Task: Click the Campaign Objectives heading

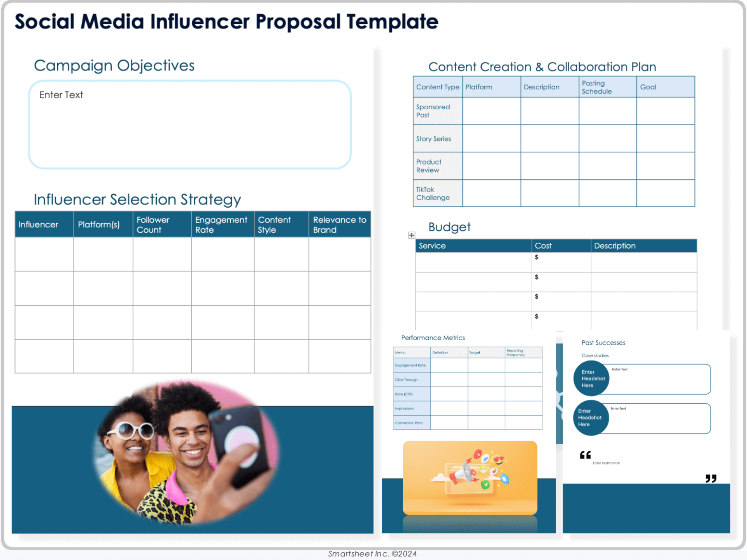Action: pos(114,65)
